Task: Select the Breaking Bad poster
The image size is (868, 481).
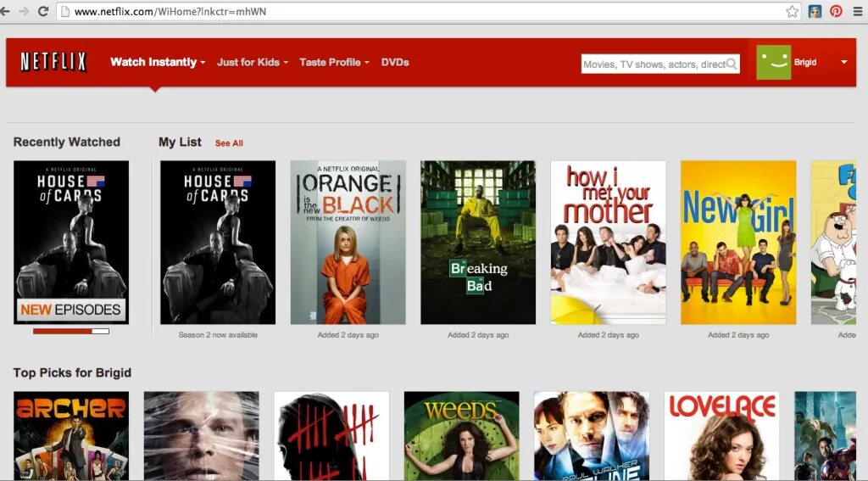Action: tap(478, 242)
